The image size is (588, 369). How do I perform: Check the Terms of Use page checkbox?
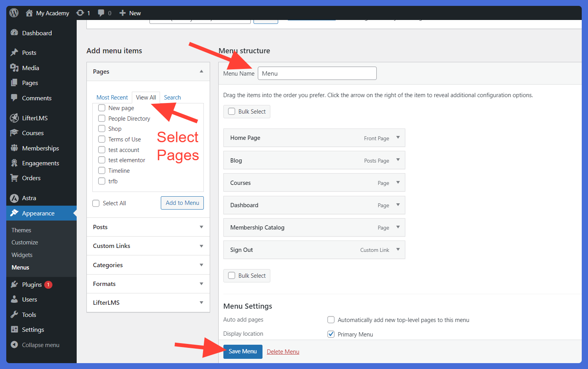pos(102,139)
